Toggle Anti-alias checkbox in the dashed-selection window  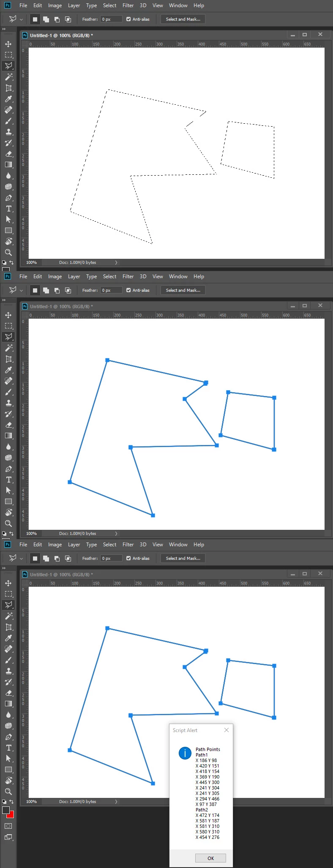pyautogui.click(x=128, y=19)
